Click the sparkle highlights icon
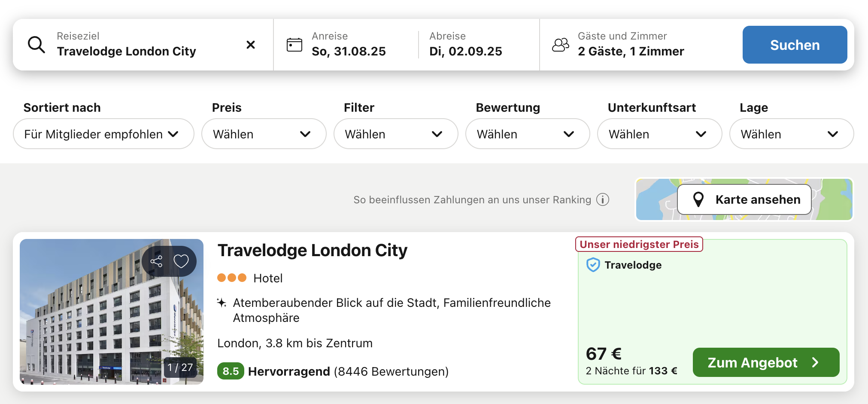Screen dimensions: 868x404 click(222, 303)
